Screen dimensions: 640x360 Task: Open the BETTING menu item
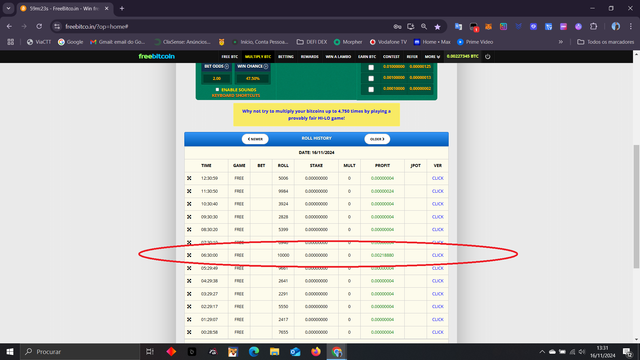(x=286, y=57)
